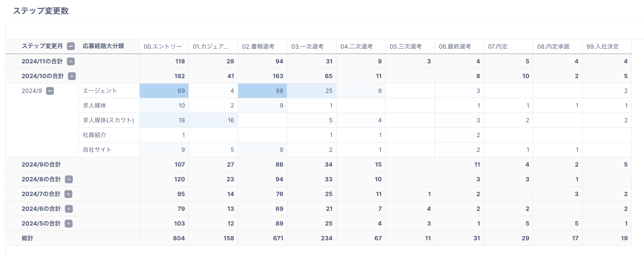Click the 応募経路大分類 column header
Image resolution: width=644 pixels, height=257 pixels.
pyautogui.click(x=103, y=46)
